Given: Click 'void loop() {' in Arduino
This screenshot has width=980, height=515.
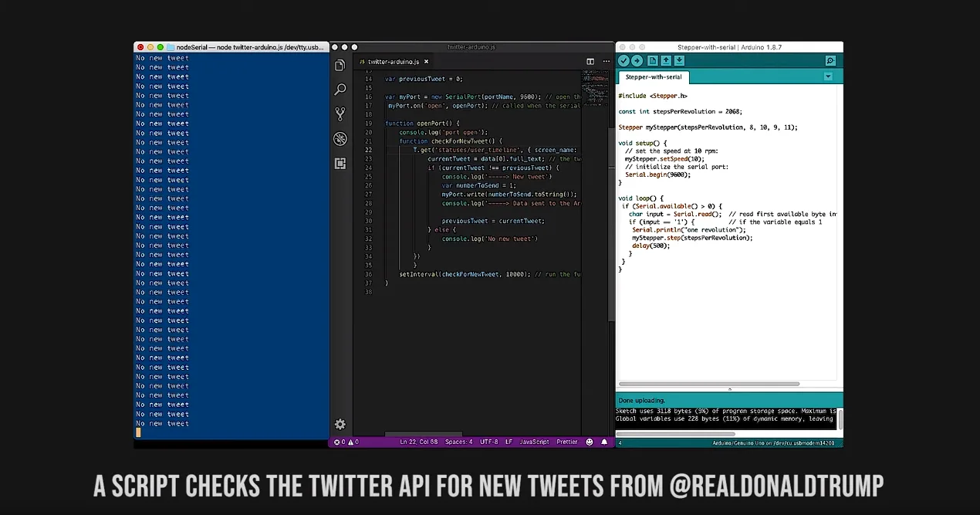Looking at the screenshot, I should (x=640, y=198).
